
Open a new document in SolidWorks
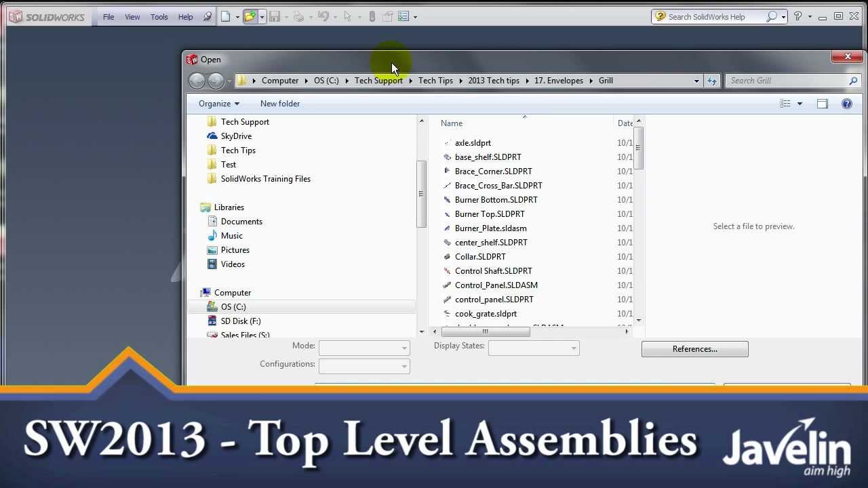[x=226, y=16]
